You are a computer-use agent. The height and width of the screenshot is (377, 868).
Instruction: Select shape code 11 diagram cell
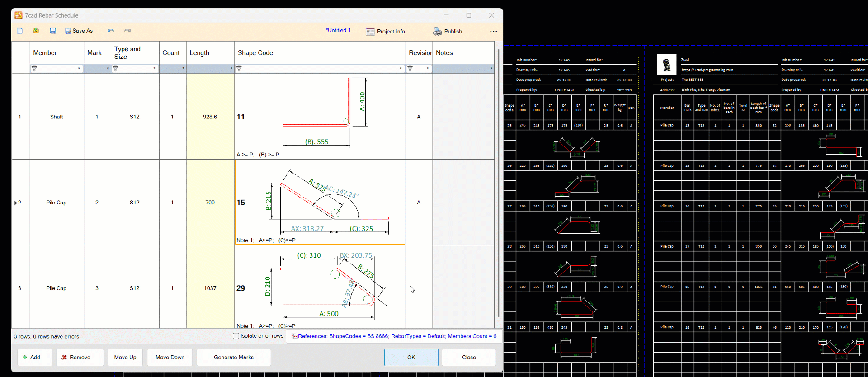coord(320,116)
